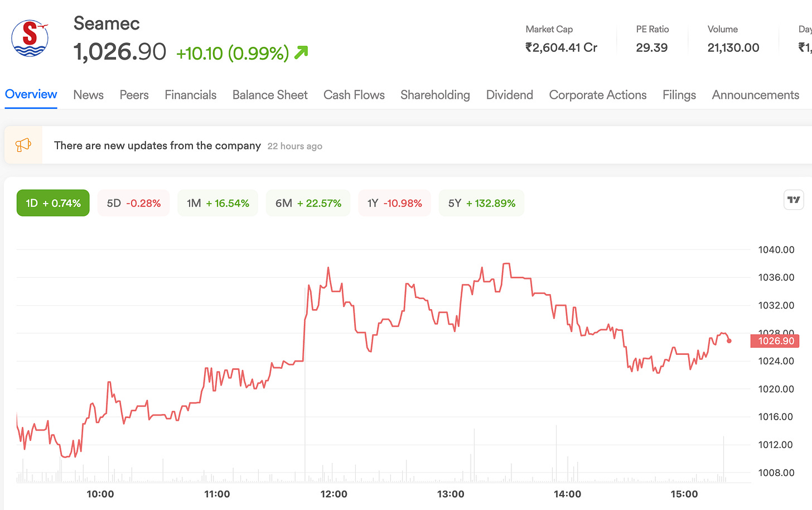Click the 13:00 time axis label
This screenshot has height=510, width=812.
click(451, 494)
